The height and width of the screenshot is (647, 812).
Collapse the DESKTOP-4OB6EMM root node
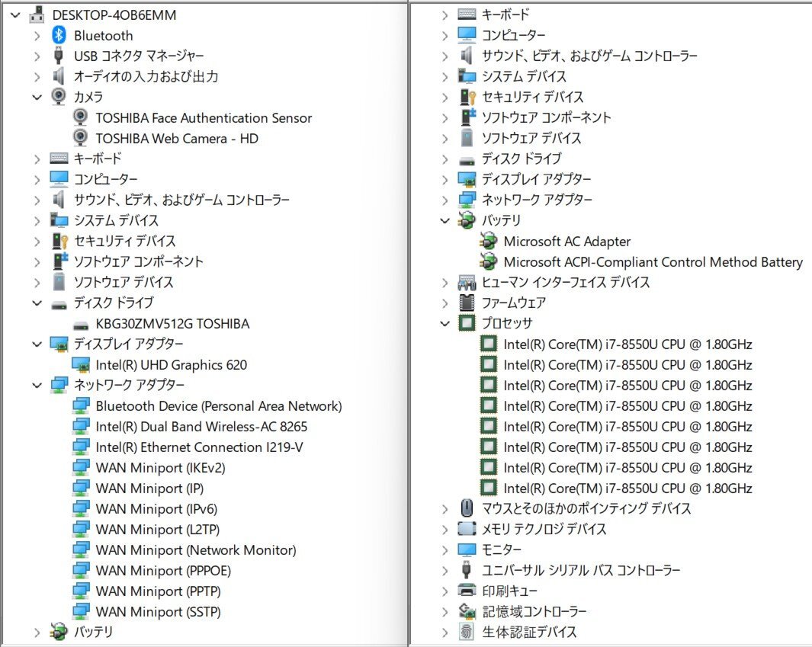(15, 14)
